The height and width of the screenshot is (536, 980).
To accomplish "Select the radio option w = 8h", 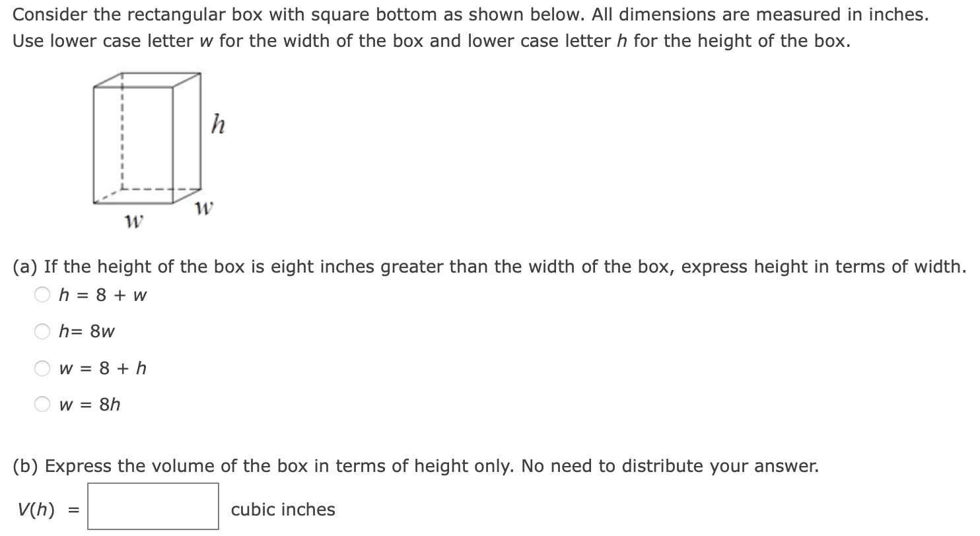I will tap(42, 405).
